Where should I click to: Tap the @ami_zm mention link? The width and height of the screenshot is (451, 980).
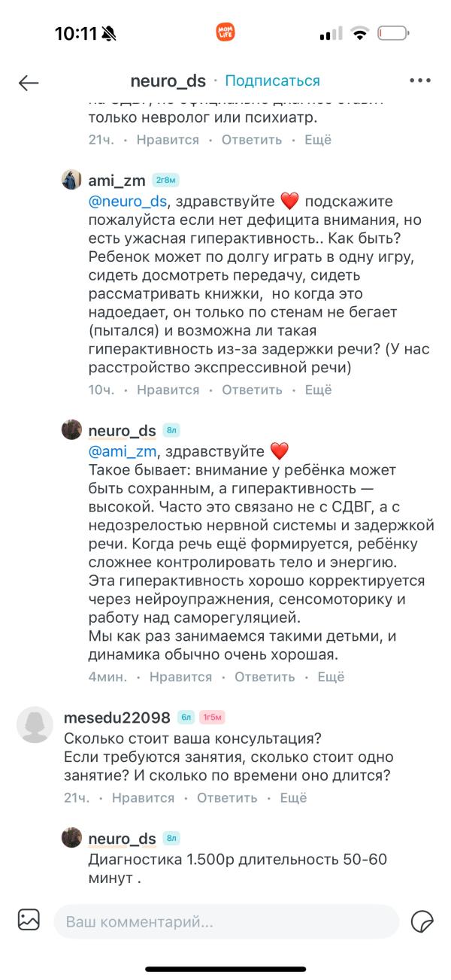pyautogui.click(x=122, y=451)
